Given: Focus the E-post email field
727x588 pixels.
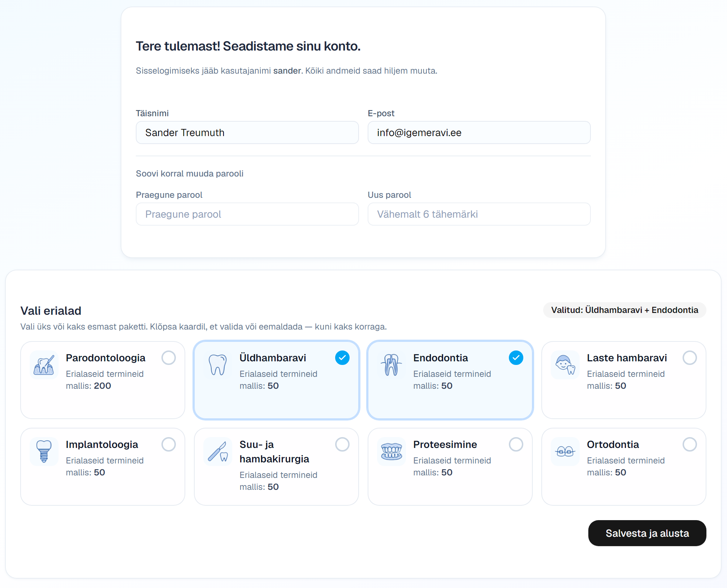Looking at the screenshot, I should coord(479,132).
